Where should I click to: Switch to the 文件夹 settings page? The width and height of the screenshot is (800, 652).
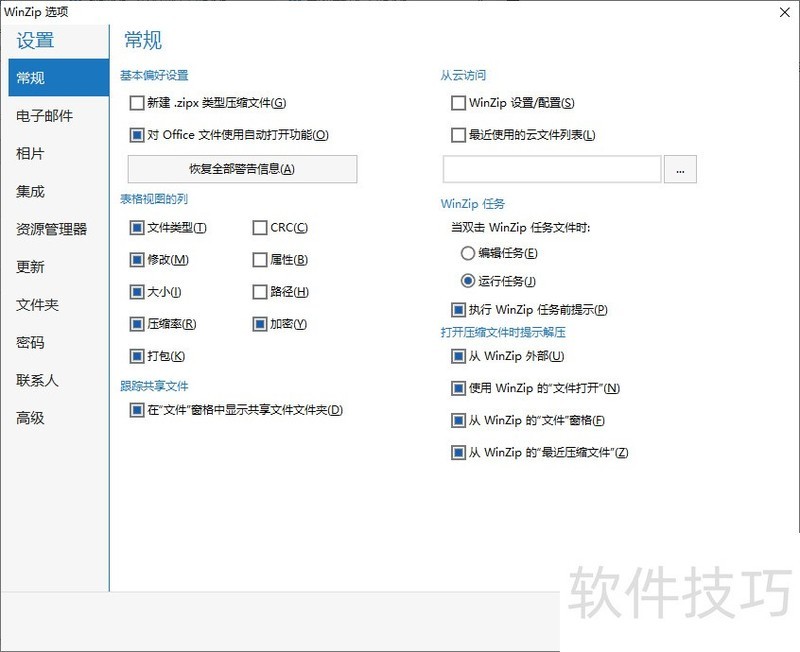[59, 305]
